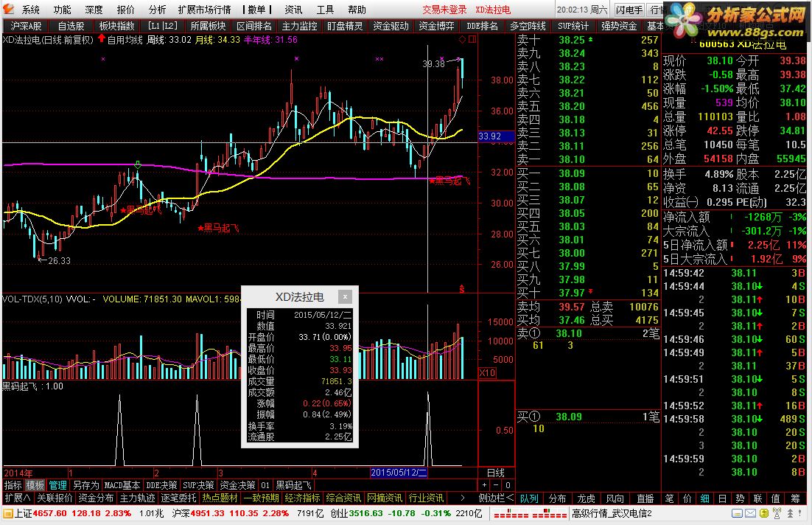Click the antenna signal icon in status bar

(x=777, y=514)
